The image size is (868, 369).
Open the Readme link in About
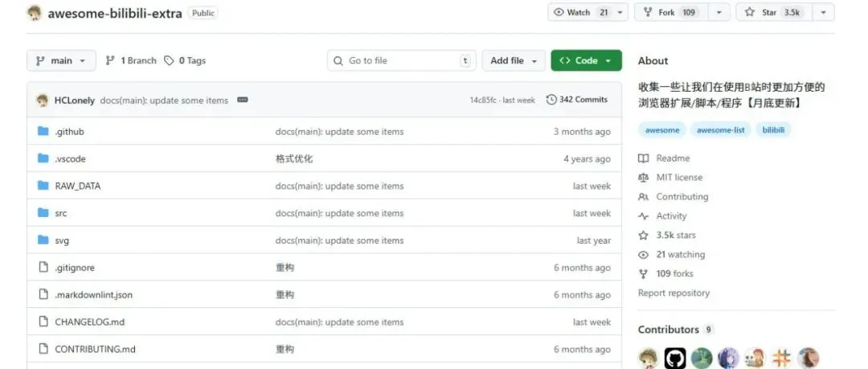(x=674, y=158)
